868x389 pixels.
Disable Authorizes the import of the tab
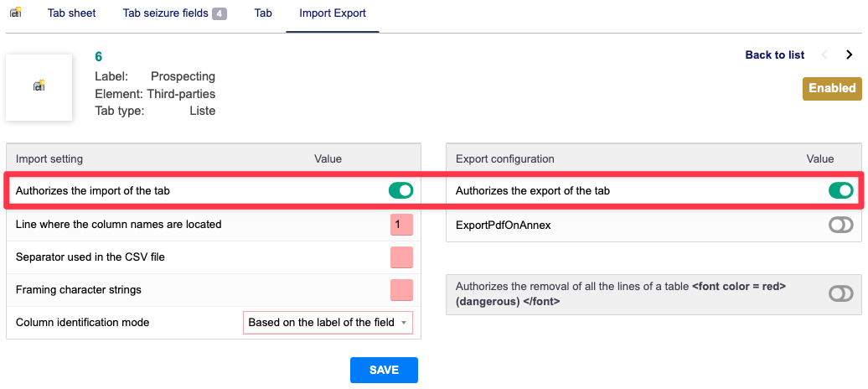400,191
